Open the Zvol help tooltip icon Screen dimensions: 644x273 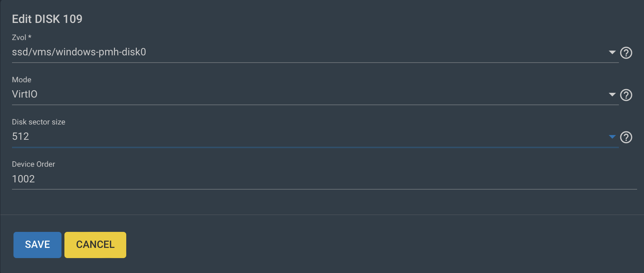click(626, 53)
